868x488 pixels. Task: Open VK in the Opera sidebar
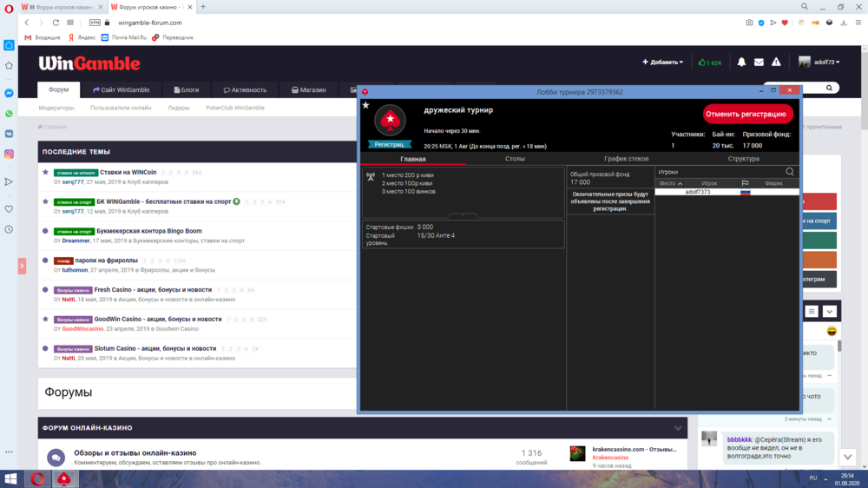[x=9, y=134]
